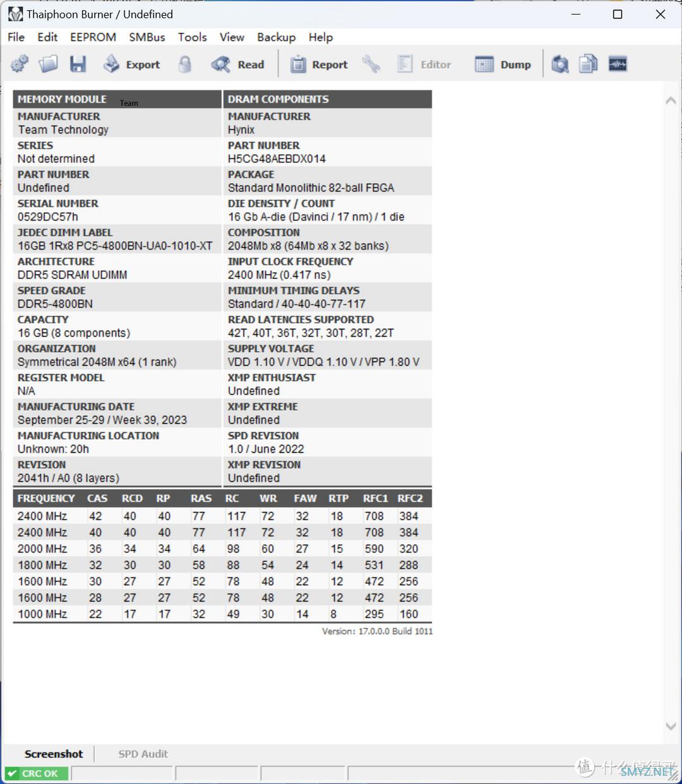Screen dimensions: 682x784
Task: Click the scroll up arrow
Action: 671,100
